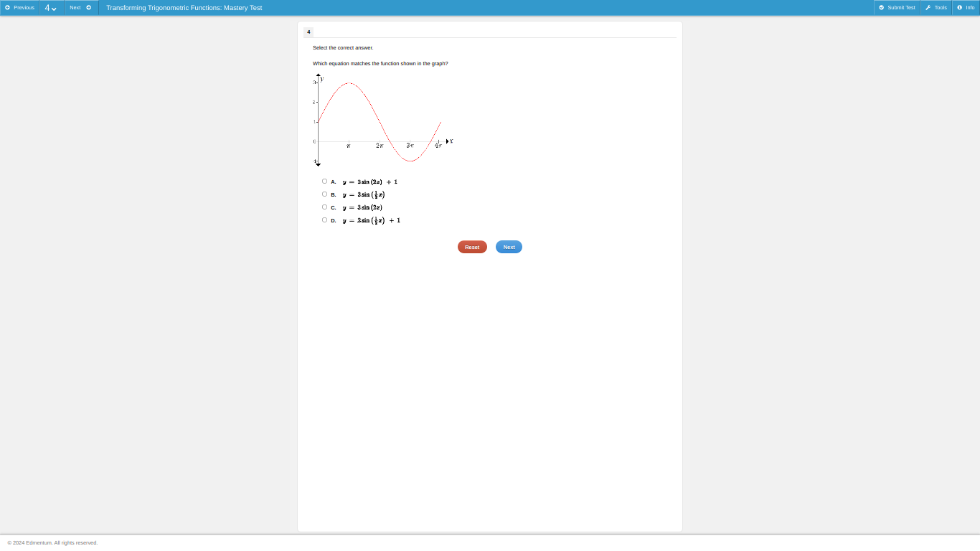Click the Submit Test button

(897, 7)
